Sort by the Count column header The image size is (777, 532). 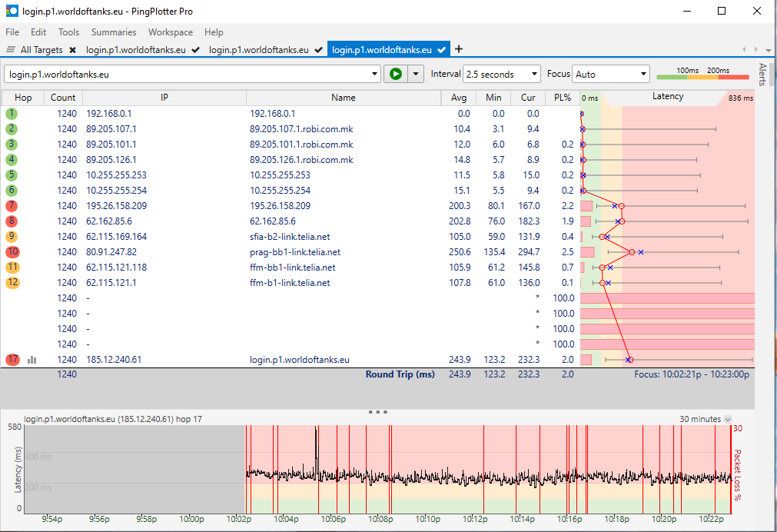coord(63,98)
